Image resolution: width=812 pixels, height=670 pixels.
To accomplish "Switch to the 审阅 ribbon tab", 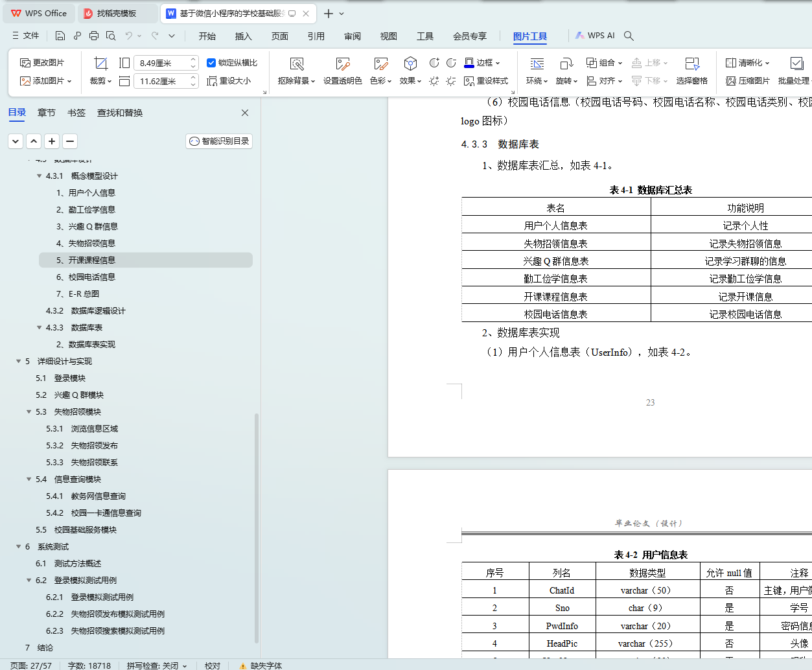I will point(353,36).
